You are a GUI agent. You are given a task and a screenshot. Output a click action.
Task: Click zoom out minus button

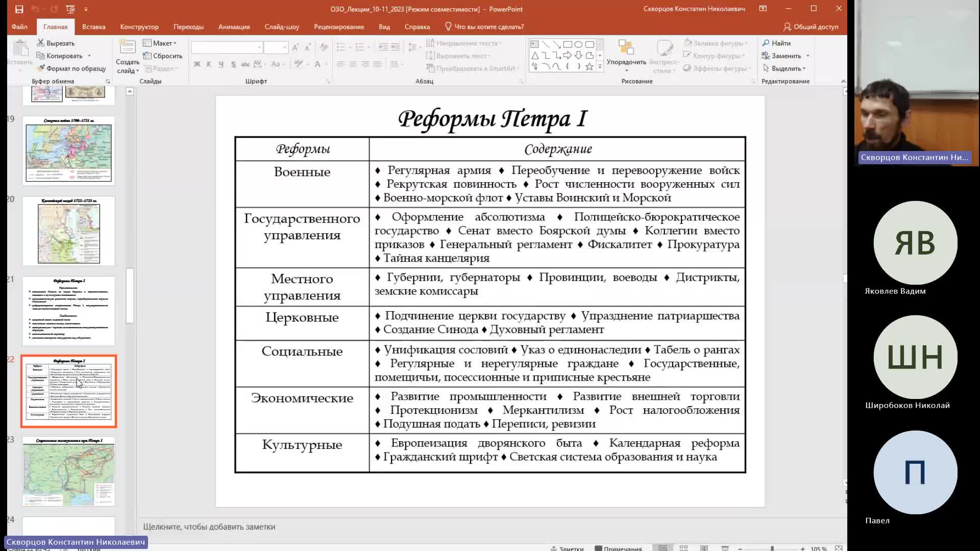point(740,548)
